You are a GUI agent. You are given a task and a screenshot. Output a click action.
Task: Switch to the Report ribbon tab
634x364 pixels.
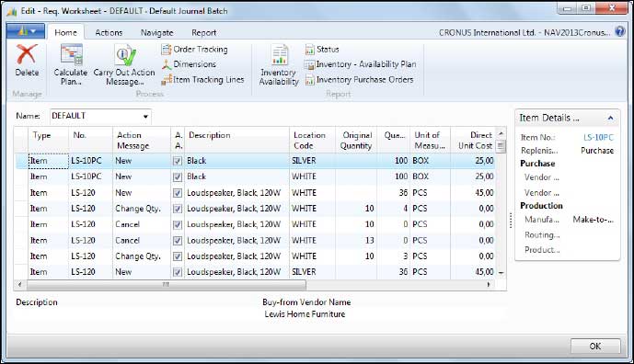(x=203, y=32)
